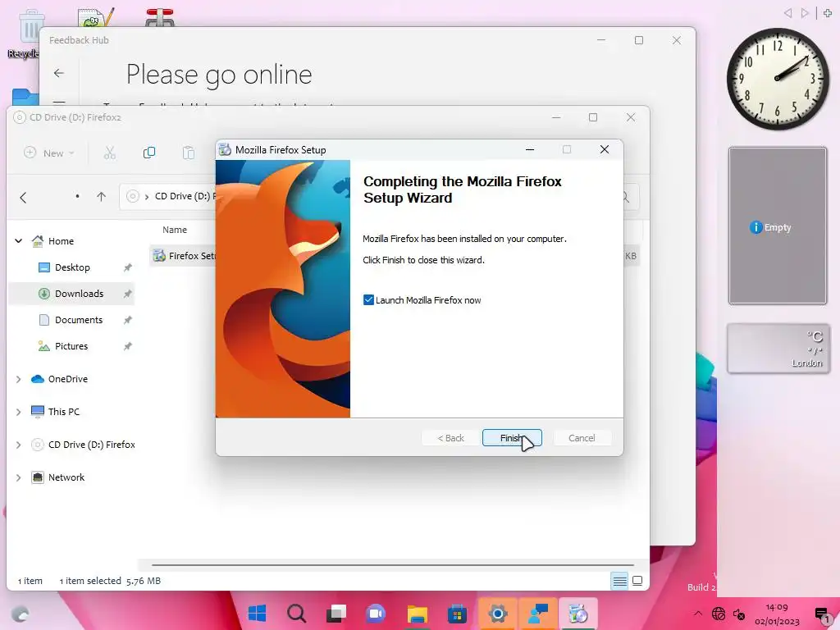Expand CD Drive (D:) Firefox node
This screenshot has width=840, height=630.
point(18,445)
